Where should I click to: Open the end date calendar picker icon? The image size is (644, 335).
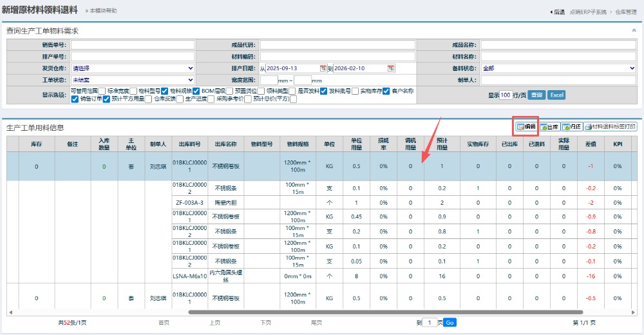tap(390, 68)
